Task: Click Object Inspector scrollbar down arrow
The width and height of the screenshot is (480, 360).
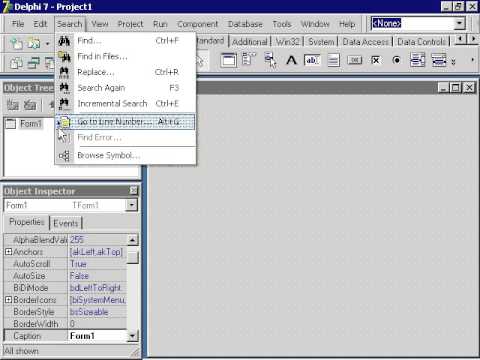Action: point(133,336)
